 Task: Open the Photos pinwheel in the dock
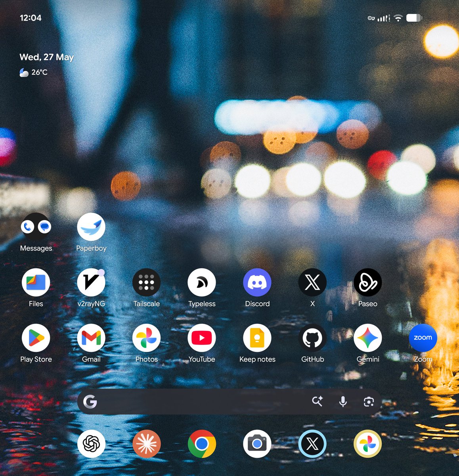coord(368,443)
